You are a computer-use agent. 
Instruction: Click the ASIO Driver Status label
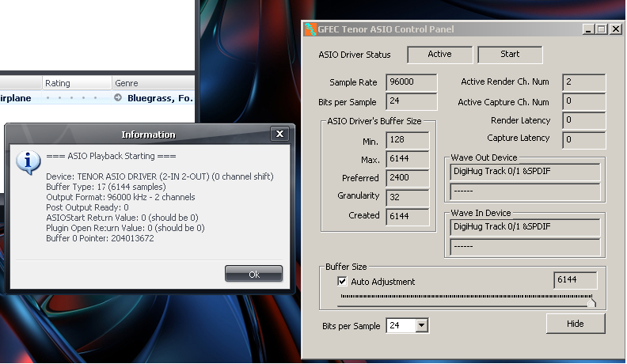(x=355, y=55)
